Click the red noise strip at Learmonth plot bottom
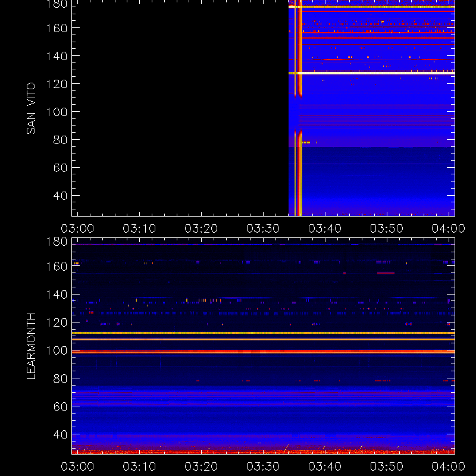The height and width of the screenshot is (476, 476). (263, 452)
